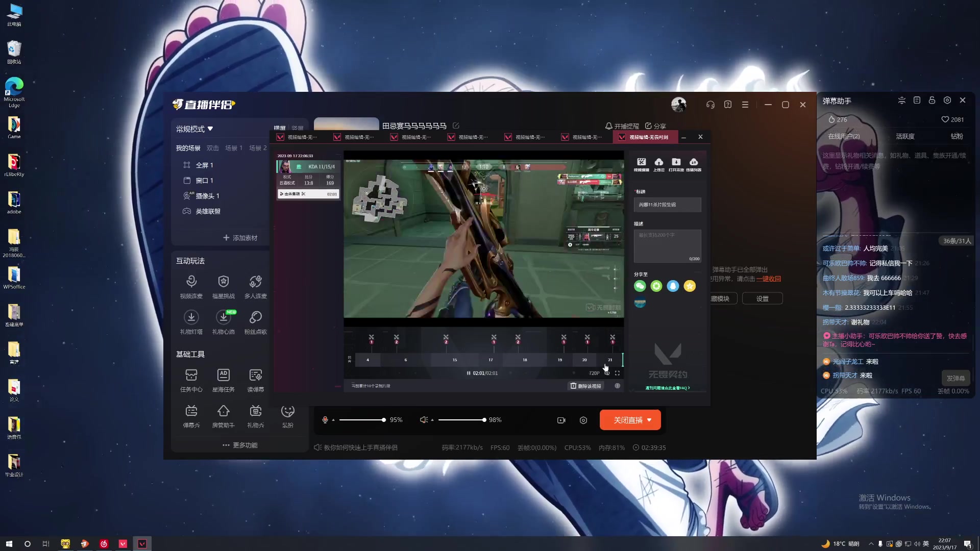Adjust the speaker volume slider at 98%

pos(461,420)
